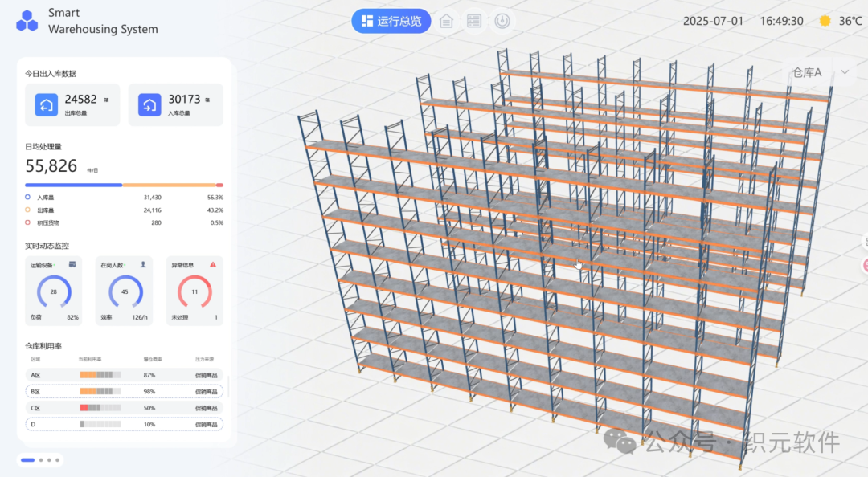868x477 pixels.
Task: Click the power icon in top navigation
Action: (x=502, y=21)
